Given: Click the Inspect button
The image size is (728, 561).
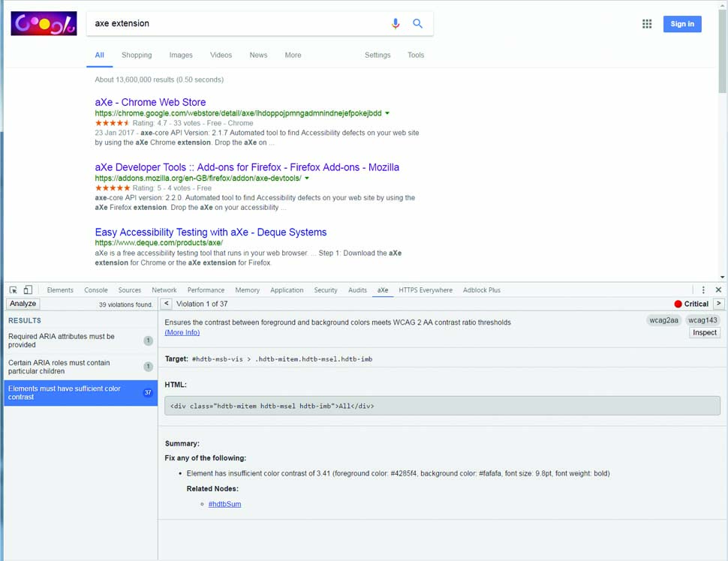Looking at the screenshot, I should point(704,333).
